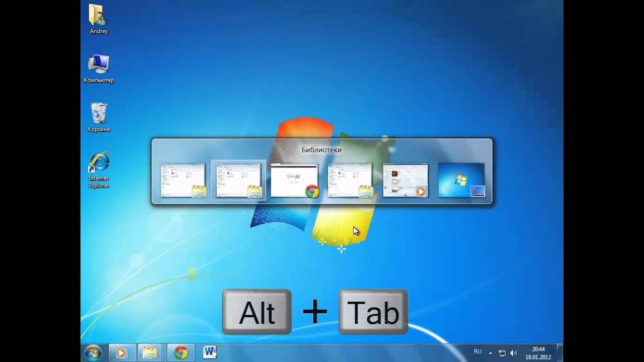Click the Show desktop button beside the clock
644x362 pixels.
click(x=559, y=353)
